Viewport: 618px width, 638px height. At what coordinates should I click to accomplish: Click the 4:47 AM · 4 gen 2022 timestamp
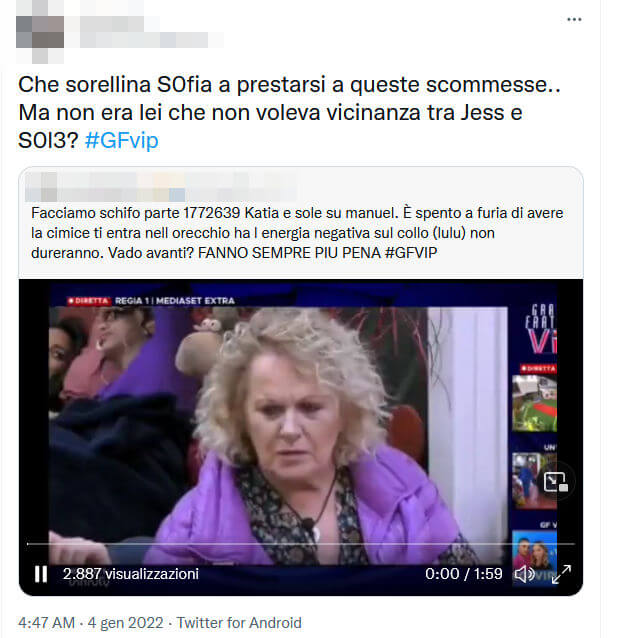(91, 623)
